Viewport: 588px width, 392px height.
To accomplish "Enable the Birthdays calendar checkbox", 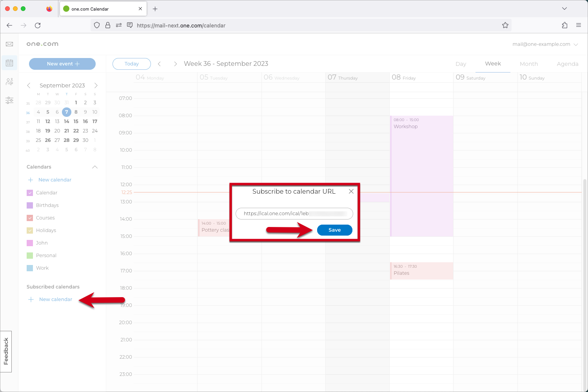I will point(30,205).
